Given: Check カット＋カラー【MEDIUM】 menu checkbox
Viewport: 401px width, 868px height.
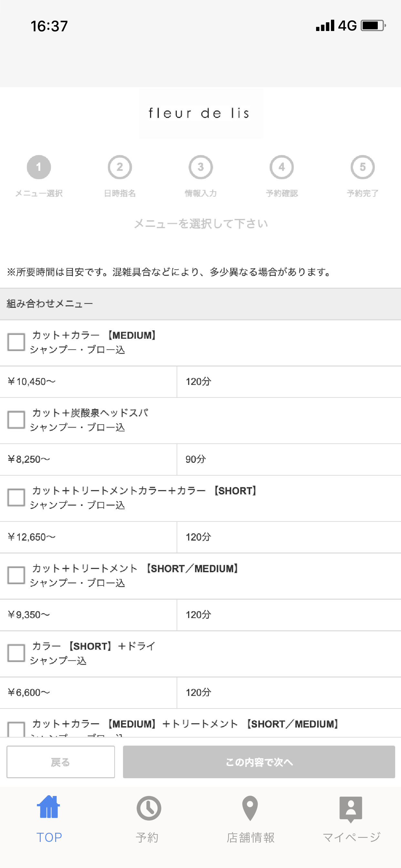Looking at the screenshot, I should [x=16, y=342].
